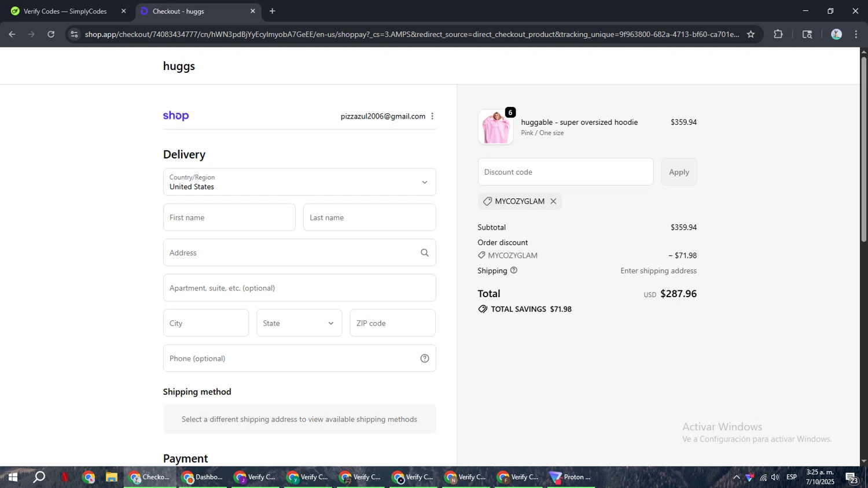The height and width of the screenshot is (488, 868).
Task: Open the Chrome profile avatar
Action: coord(836,34)
